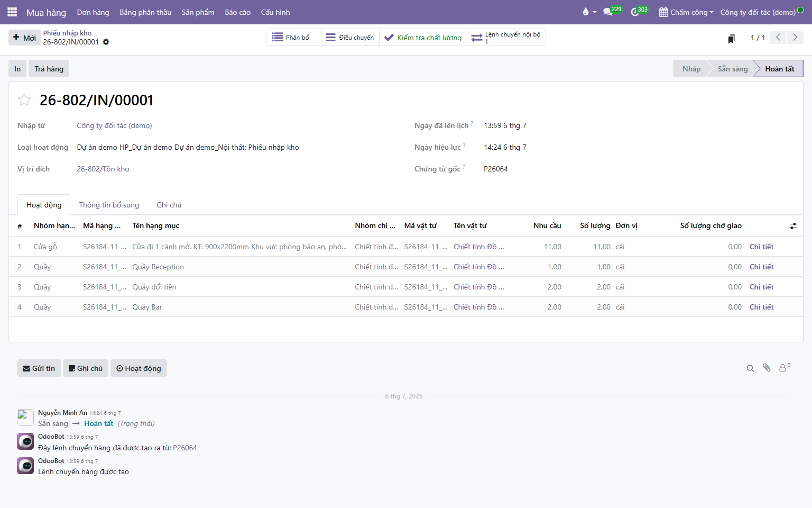
Task: Go to previous record arrow
Action: 778,37
